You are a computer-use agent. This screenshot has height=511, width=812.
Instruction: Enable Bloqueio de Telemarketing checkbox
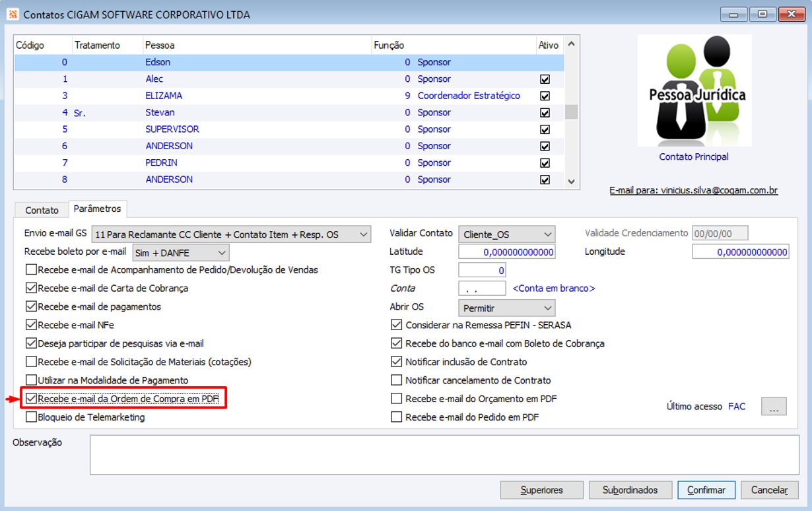(31, 417)
